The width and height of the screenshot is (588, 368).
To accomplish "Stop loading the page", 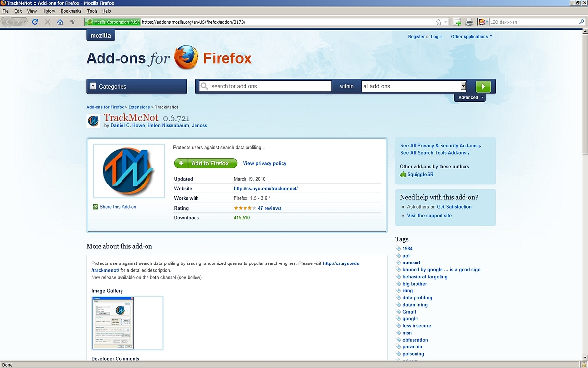I will [47, 22].
